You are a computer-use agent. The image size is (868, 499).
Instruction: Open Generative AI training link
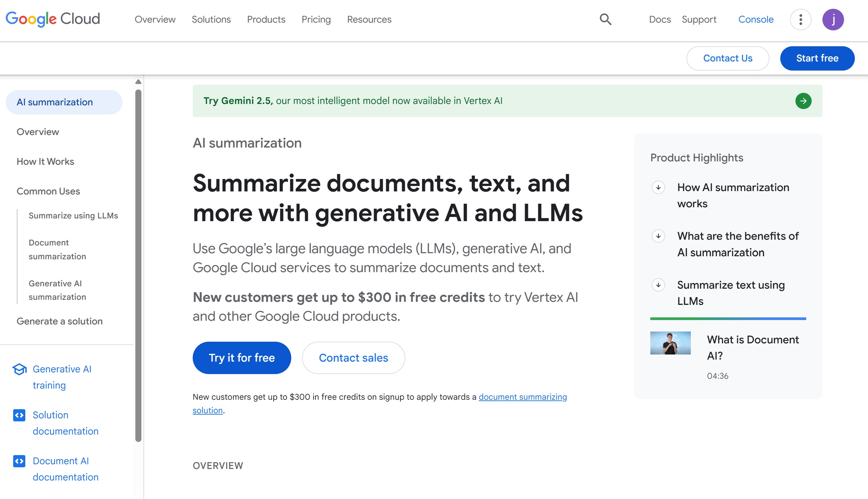click(x=62, y=377)
